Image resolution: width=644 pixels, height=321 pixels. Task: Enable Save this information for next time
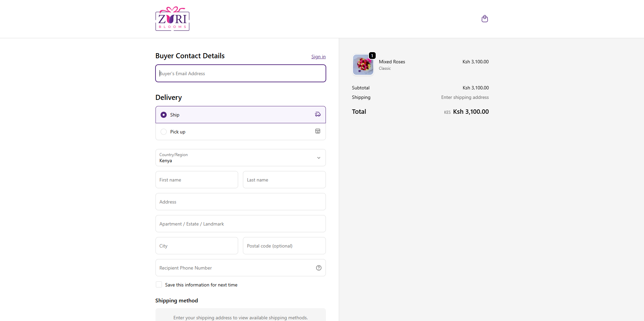(159, 284)
